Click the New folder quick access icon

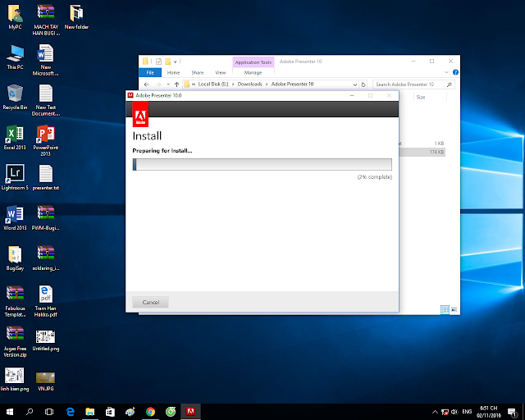[167, 62]
